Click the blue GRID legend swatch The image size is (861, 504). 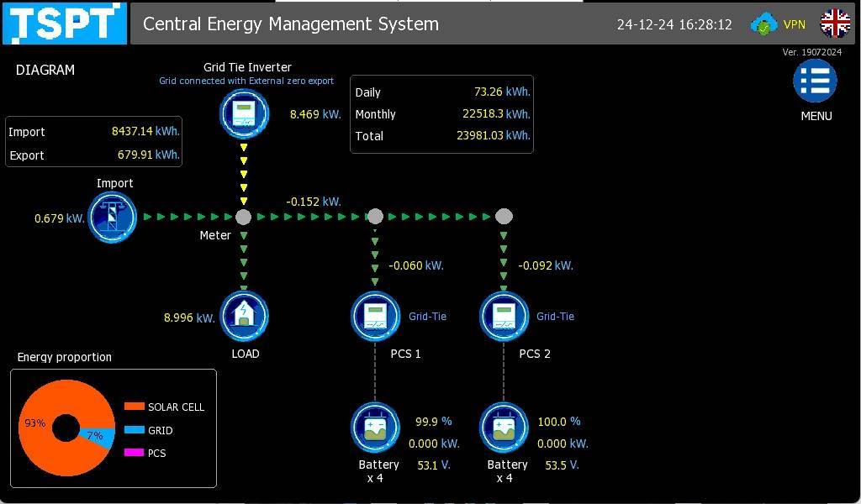134,430
